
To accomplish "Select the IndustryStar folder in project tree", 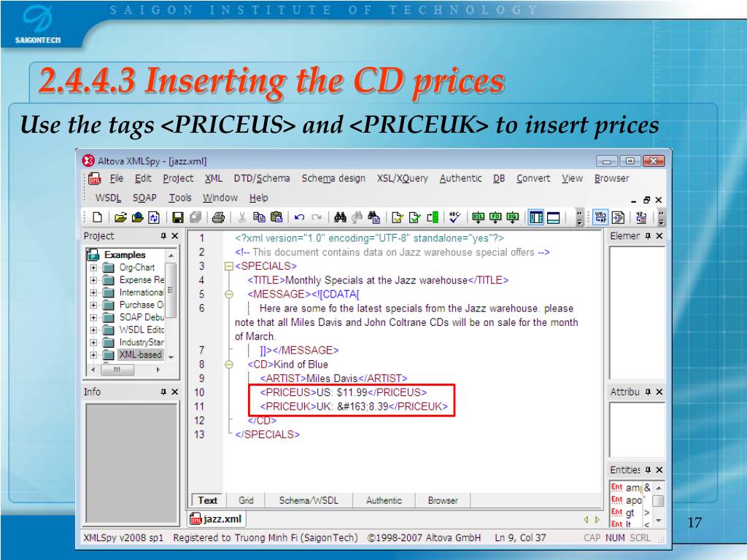I will coord(141,343).
